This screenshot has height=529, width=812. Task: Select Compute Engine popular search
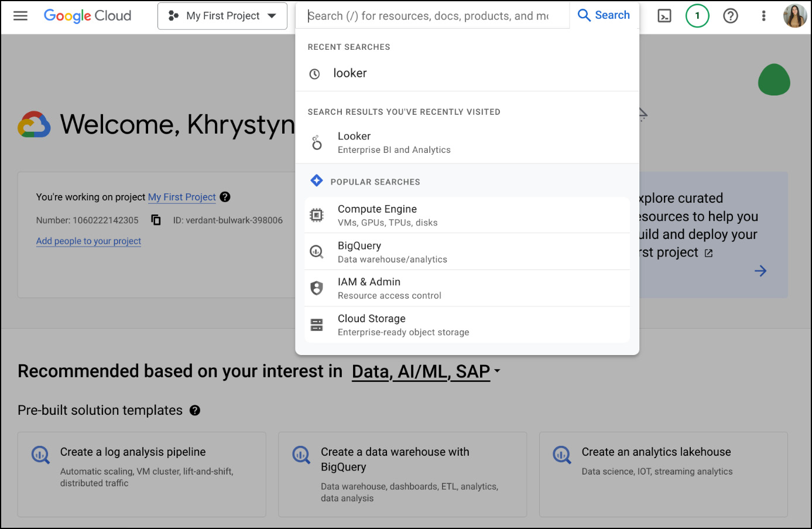(x=467, y=215)
